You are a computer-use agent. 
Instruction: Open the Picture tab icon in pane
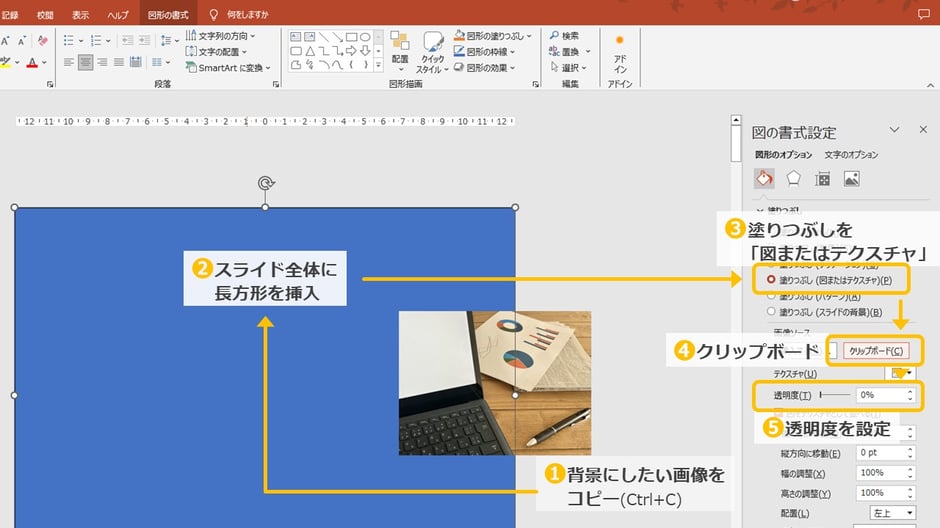[851, 179]
